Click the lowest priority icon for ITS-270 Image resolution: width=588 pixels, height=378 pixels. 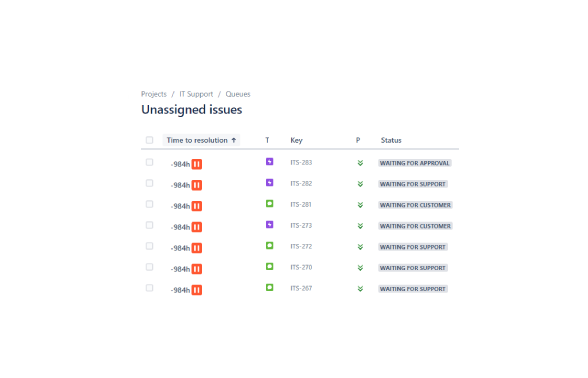pos(360,268)
